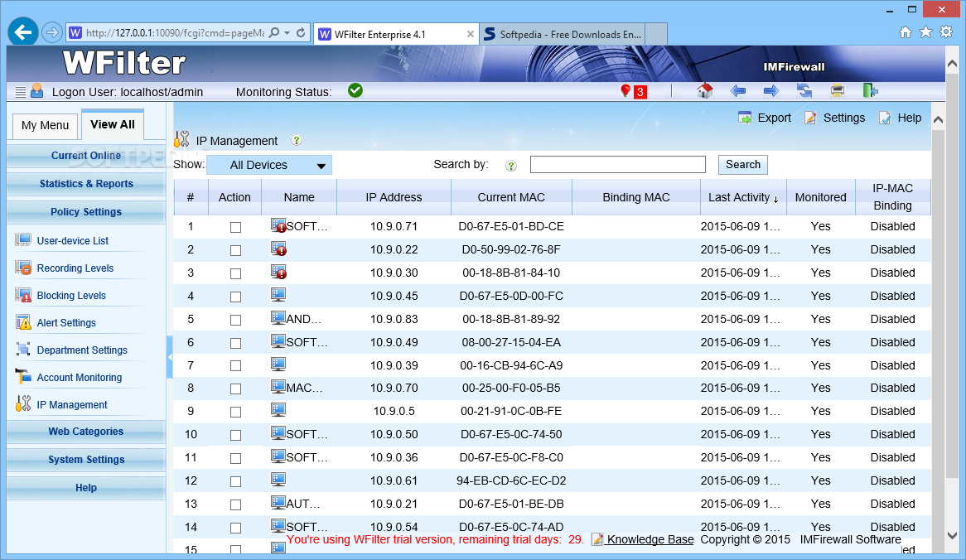Screen dimensions: 966x560
Task: Check the Action box for row 13 (10.9.0.21)
Action: click(235, 504)
